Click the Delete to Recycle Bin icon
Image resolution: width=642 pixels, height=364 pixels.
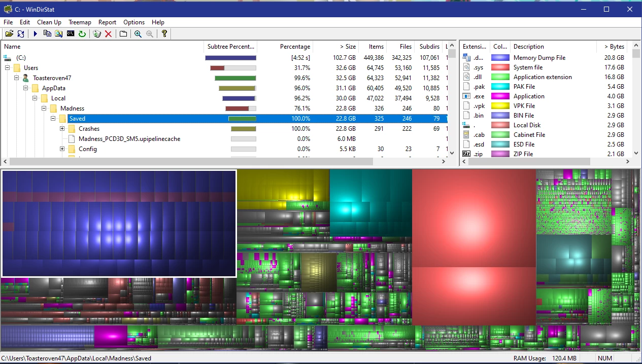(97, 34)
